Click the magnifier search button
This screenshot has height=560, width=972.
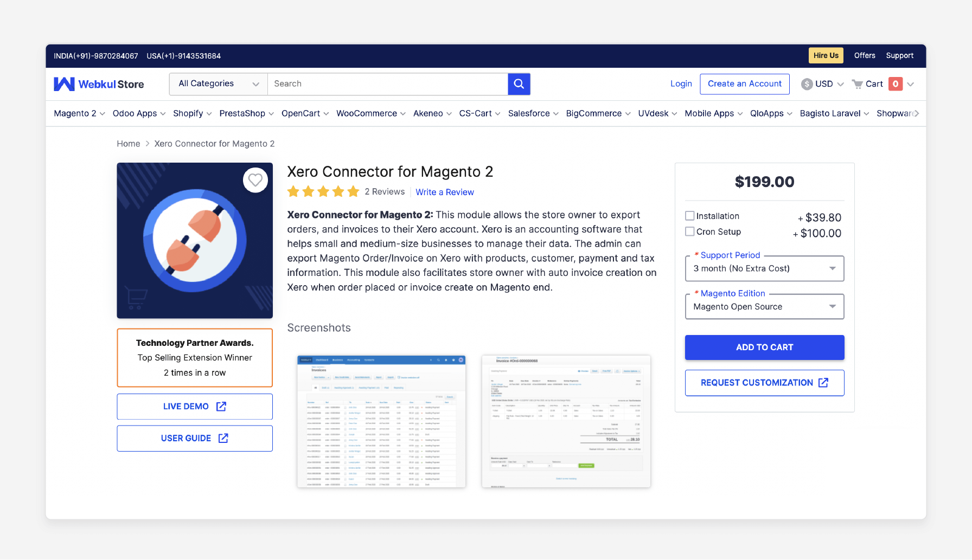point(519,84)
